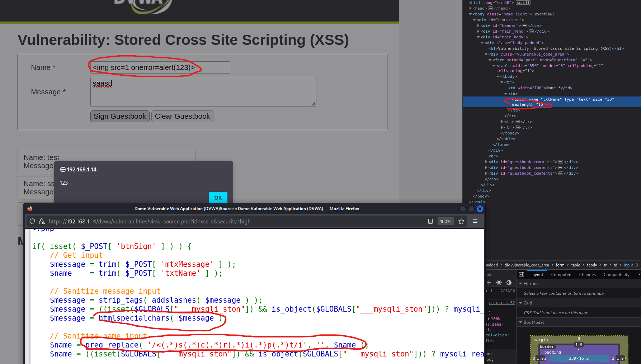
Task: Click the globe icon in alert dialog
Action: click(x=63, y=170)
